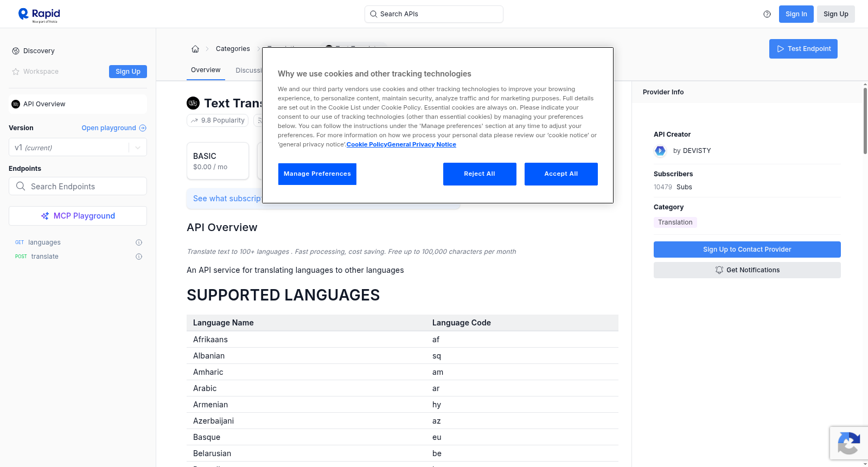Viewport: 868px width, 467px height.
Task: Click the Test Endpoint button
Action: click(803, 49)
